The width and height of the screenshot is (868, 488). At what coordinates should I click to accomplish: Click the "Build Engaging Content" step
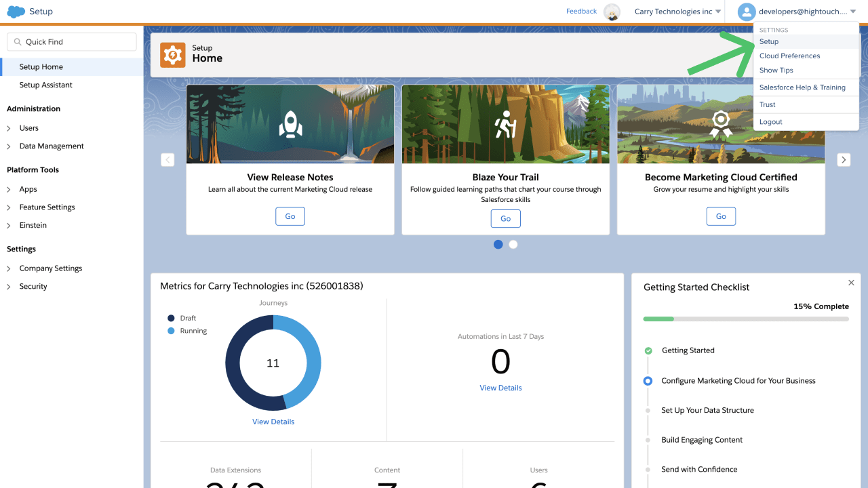coord(702,440)
